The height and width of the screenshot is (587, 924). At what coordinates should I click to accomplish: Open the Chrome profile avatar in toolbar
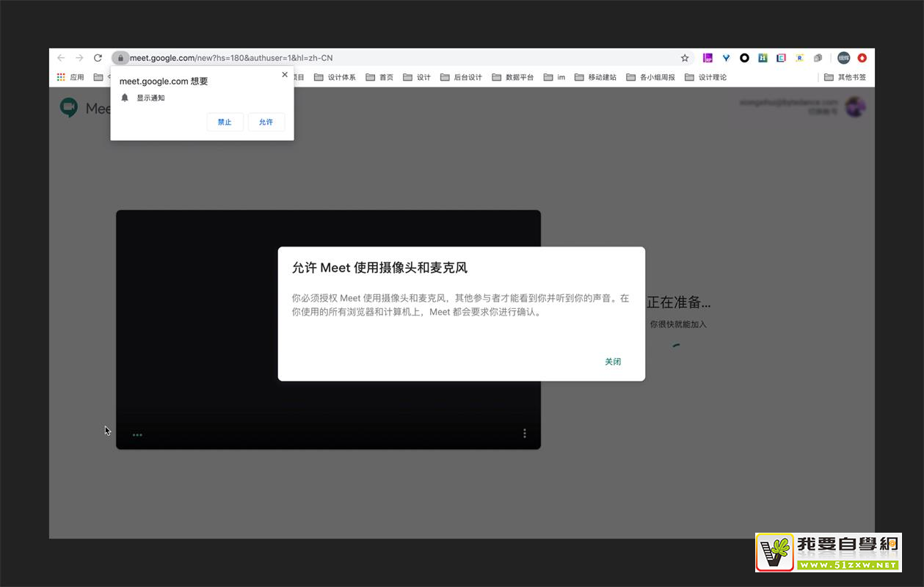point(844,58)
